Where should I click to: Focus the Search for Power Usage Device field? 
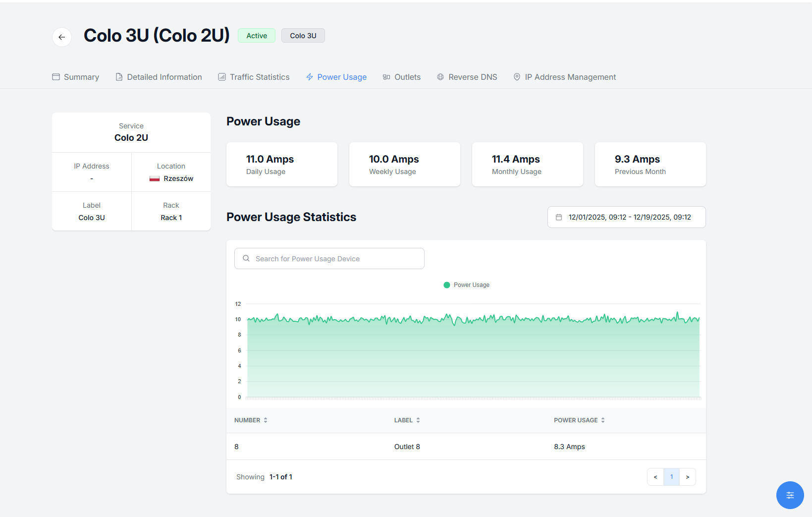click(x=329, y=259)
